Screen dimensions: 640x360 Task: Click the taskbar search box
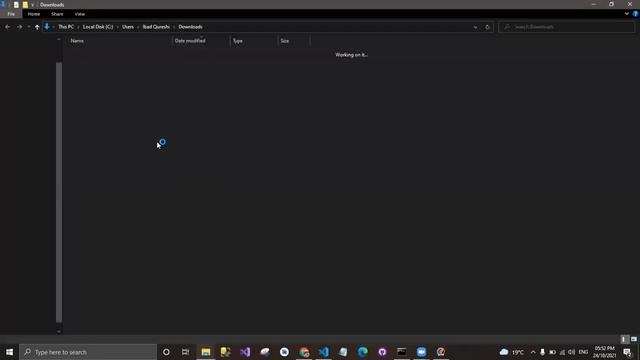coord(88,352)
